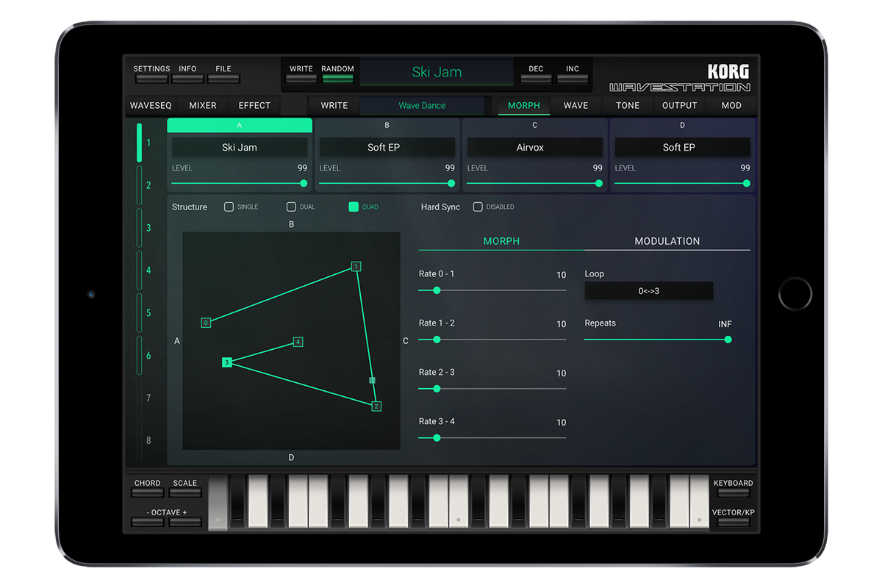882x588 pixels.
Task: Click the WRITE button beside Wave Dance
Action: [x=334, y=106]
